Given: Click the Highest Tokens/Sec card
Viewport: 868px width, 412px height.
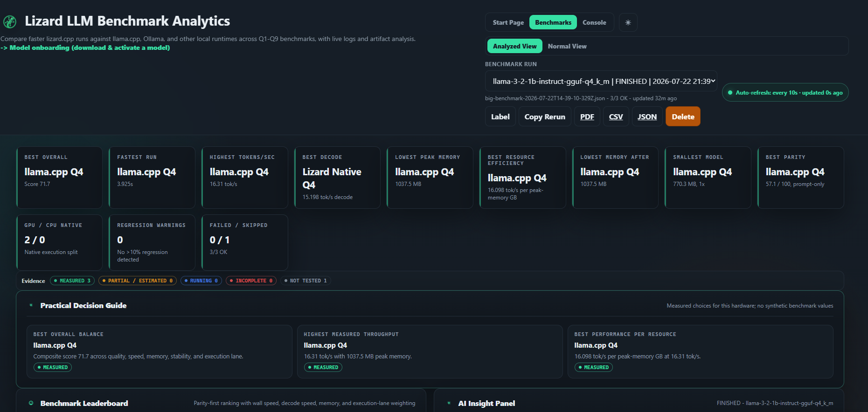Looking at the screenshot, I should point(245,178).
